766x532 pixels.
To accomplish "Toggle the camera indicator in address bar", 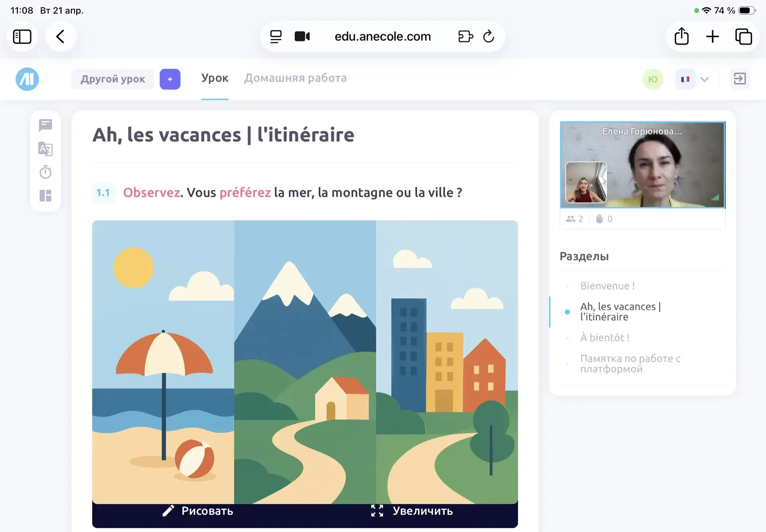I will click(302, 37).
